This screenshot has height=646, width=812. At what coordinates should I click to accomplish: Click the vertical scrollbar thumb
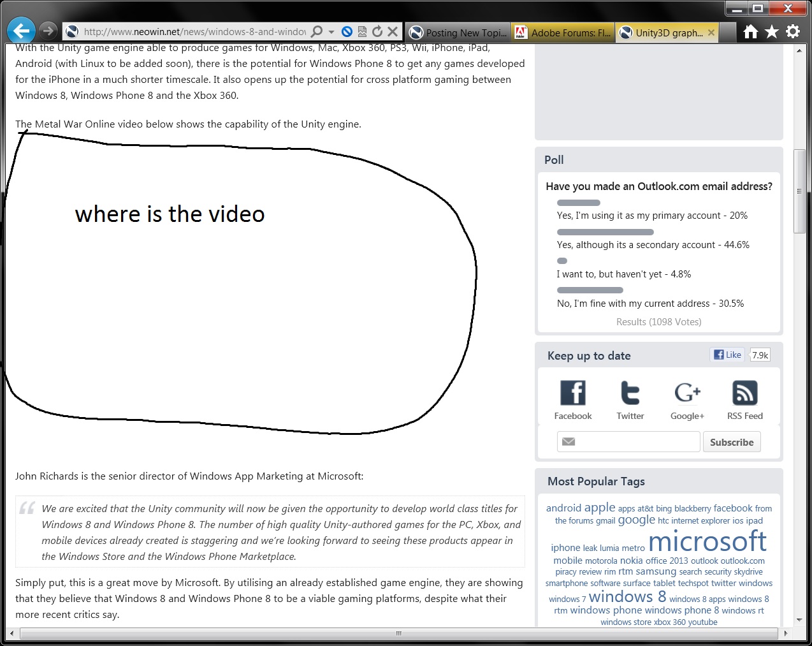click(799, 191)
